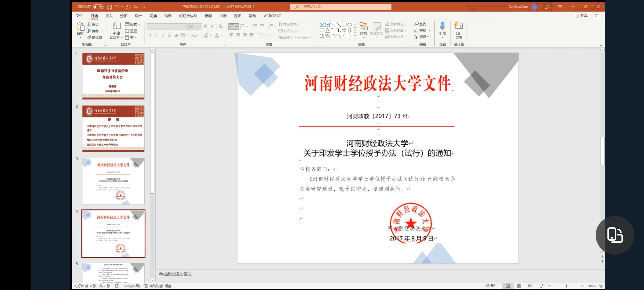Open the font name dropdown
644x290 pixels.
click(185, 27)
